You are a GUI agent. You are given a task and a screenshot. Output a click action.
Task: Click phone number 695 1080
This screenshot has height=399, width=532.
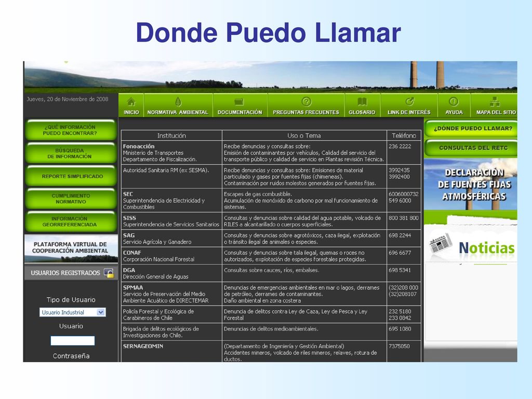400,329
